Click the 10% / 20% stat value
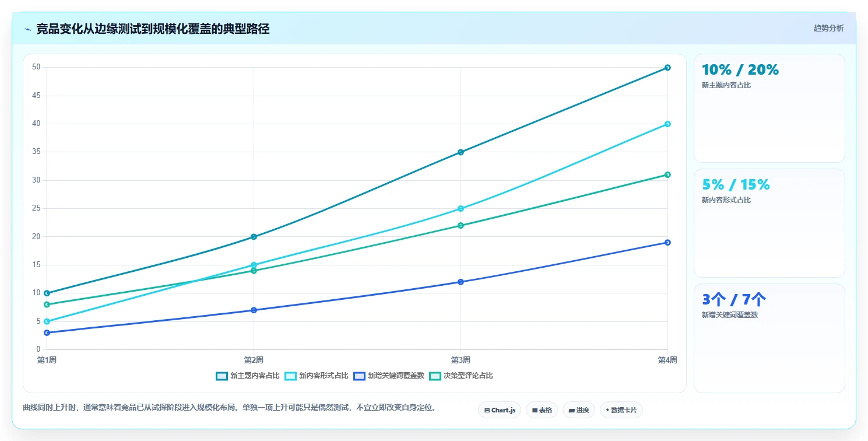This screenshot has height=441, width=868. click(x=740, y=70)
